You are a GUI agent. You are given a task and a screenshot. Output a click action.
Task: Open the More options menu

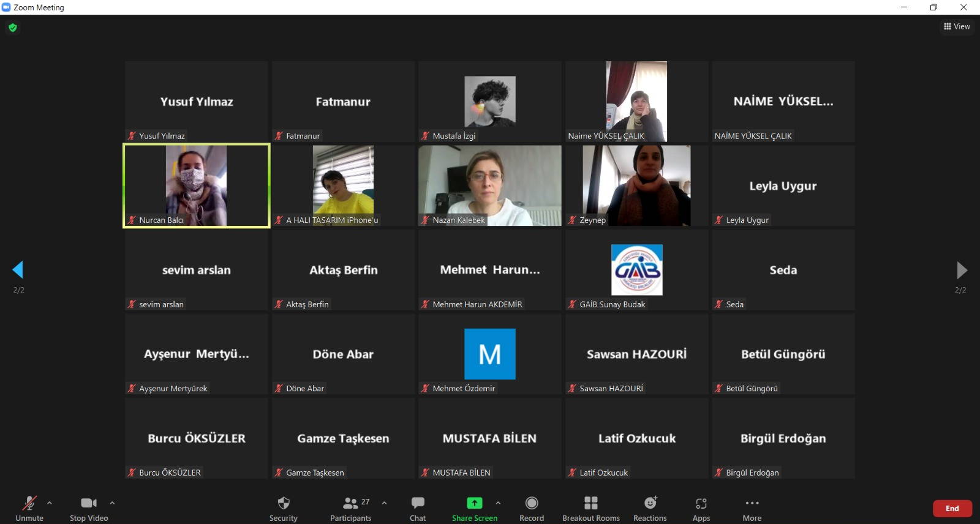click(752, 507)
